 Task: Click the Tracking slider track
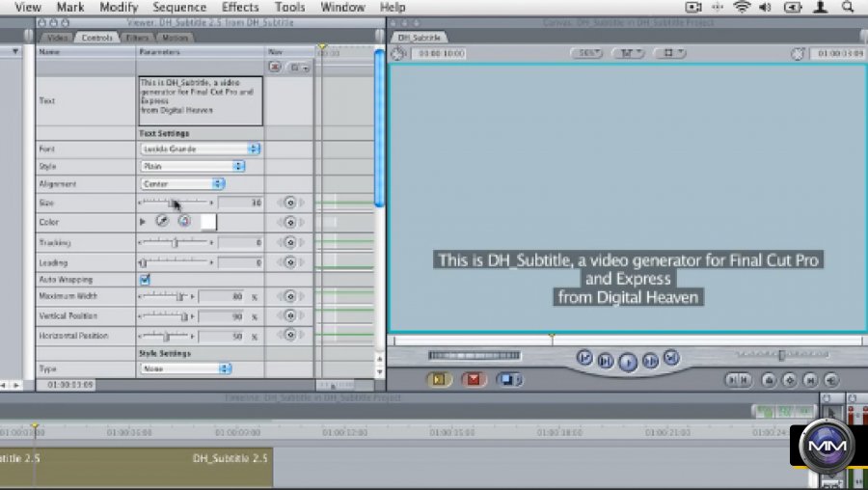click(176, 242)
